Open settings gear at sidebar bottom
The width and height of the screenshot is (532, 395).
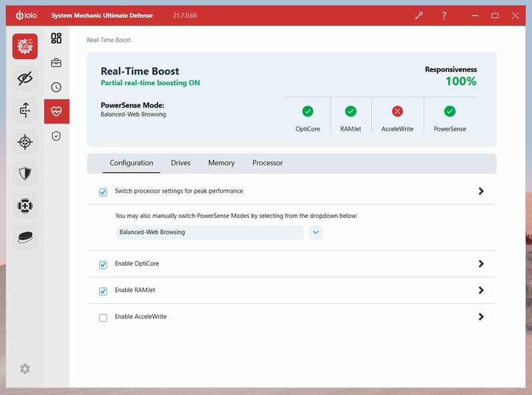pyautogui.click(x=25, y=368)
